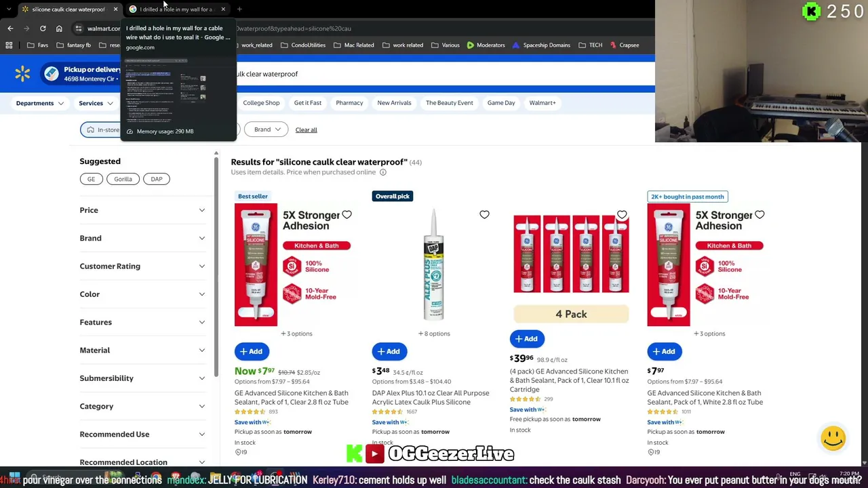Open the DAP Alex Plus product image
868x488 pixels.
pyautogui.click(x=433, y=265)
